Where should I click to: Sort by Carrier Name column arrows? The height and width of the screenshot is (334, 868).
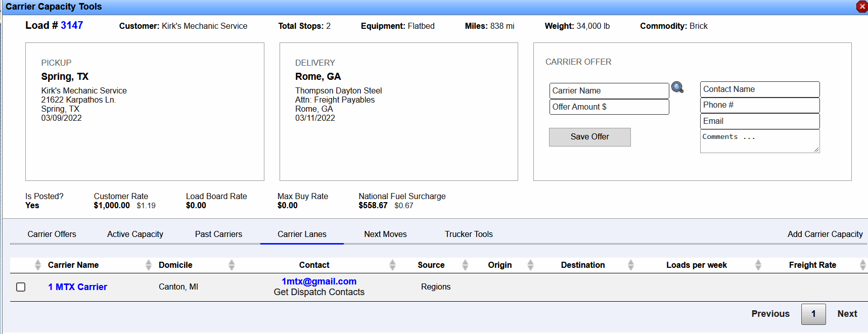click(148, 265)
